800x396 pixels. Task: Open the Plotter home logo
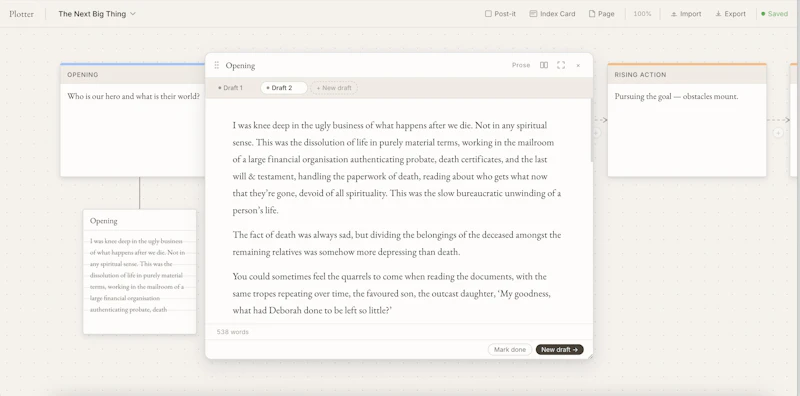(21, 14)
